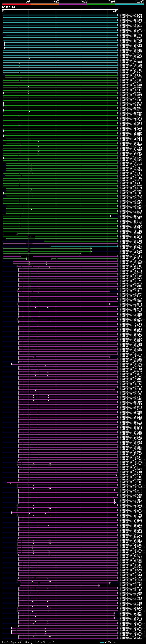Screen dimensions: 146x644
Task: Select the UniRef100_Q9M8J2 label
Action: 131,180
